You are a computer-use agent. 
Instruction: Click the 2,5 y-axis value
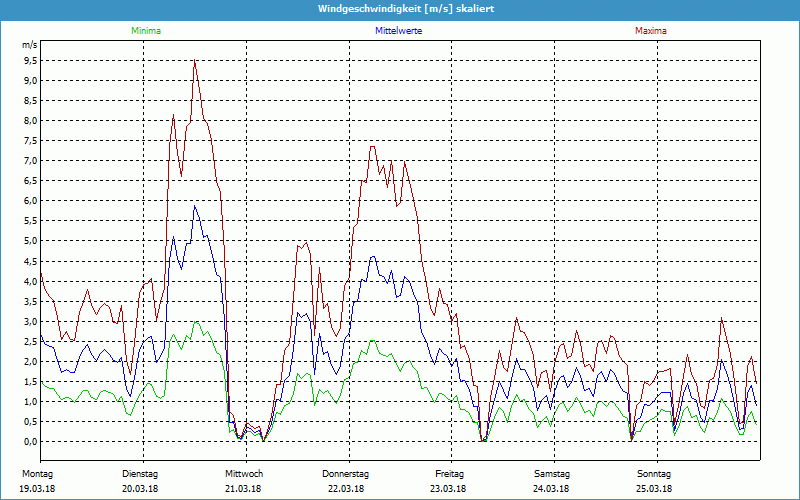[x=30, y=341]
